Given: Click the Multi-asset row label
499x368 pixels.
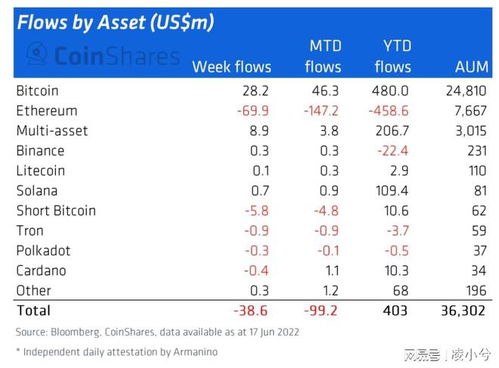Looking at the screenshot, I should pyautogui.click(x=52, y=131).
